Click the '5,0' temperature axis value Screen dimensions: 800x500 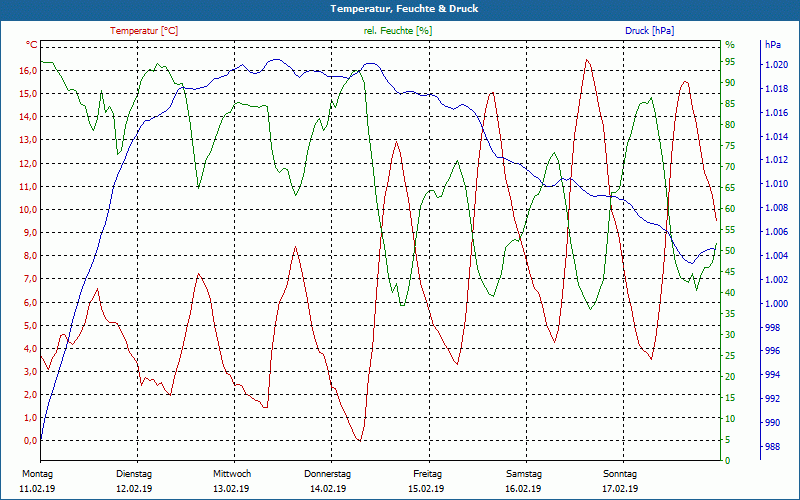click(30, 325)
